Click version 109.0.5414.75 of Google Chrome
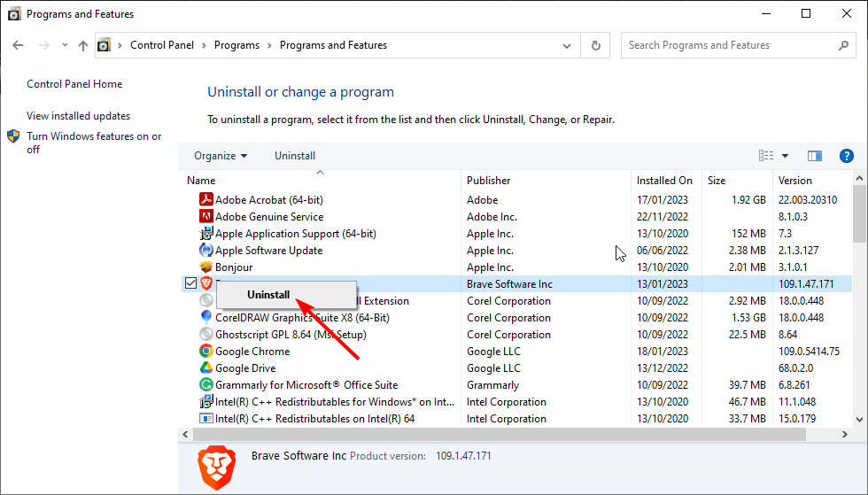868x495 pixels. coord(809,352)
